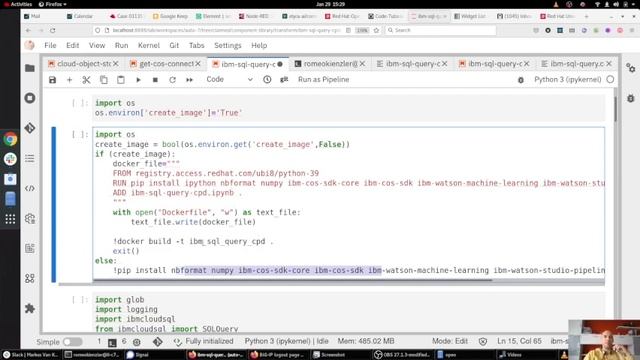Click the Firefox search field
640x360 pixels.
pyautogui.click(x=441, y=30)
